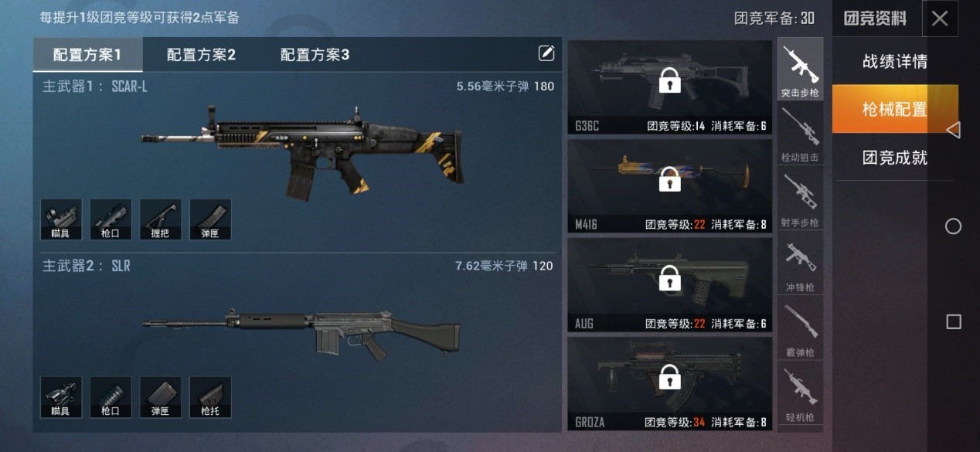Select the 射手步枪 marksman rifle category icon
980x452 pixels.
tap(800, 199)
